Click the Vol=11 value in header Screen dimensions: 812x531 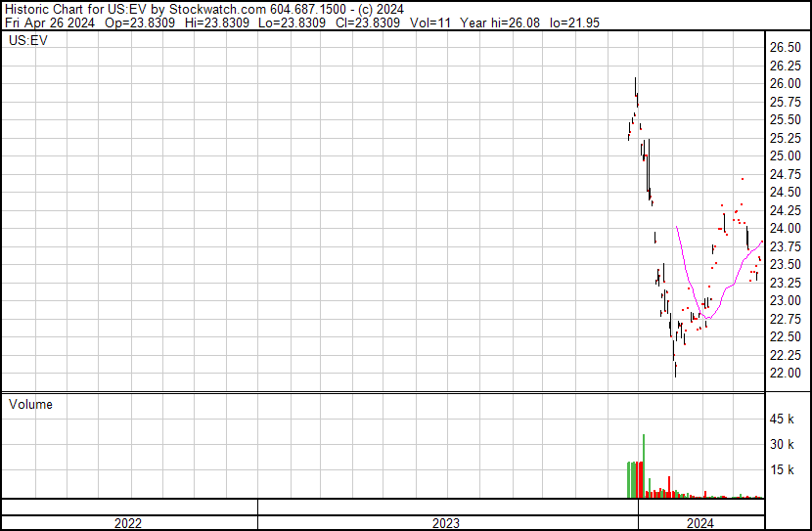click(430, 23)
